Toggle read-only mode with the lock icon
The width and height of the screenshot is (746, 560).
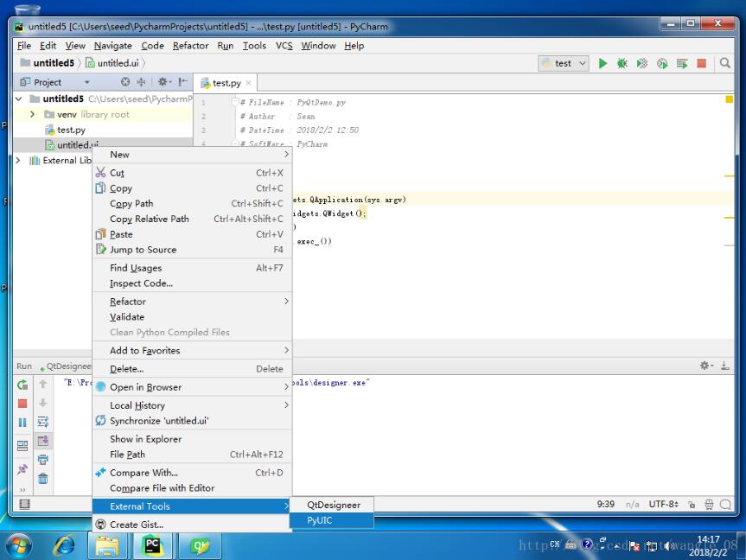point(692,504)
